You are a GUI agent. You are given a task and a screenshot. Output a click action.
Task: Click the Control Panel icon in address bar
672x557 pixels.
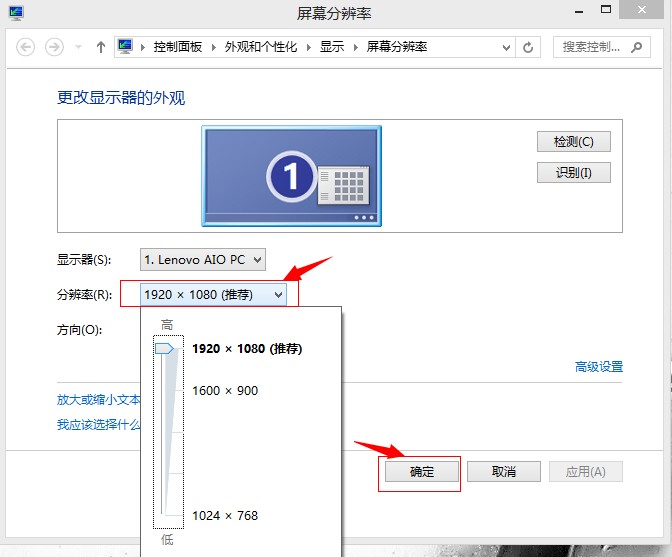[125, 47]
